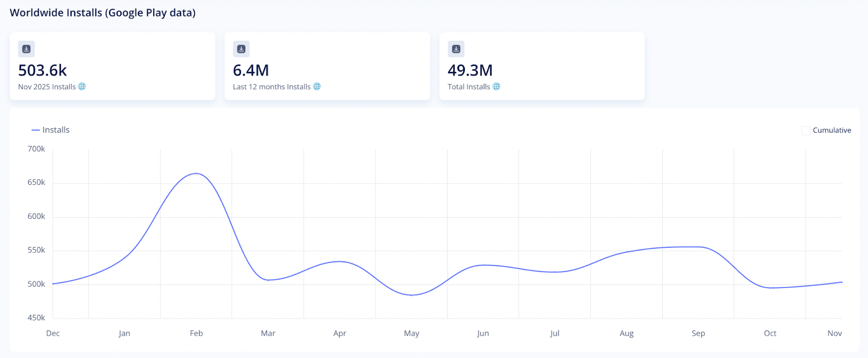This screenshot has height=358, width=868.
Task: Click the Cumulative text label
Action: [832, 130]
